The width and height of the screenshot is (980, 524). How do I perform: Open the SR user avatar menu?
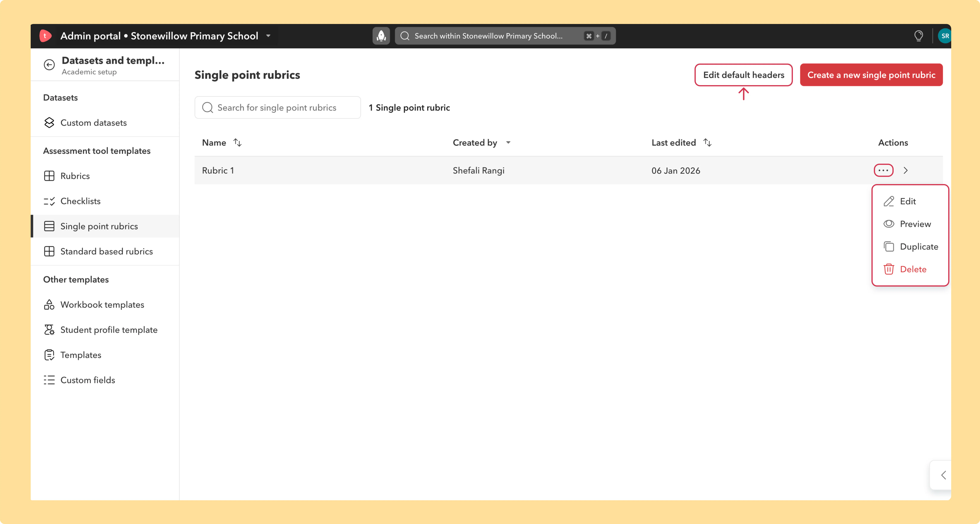(x=945, y=36)
